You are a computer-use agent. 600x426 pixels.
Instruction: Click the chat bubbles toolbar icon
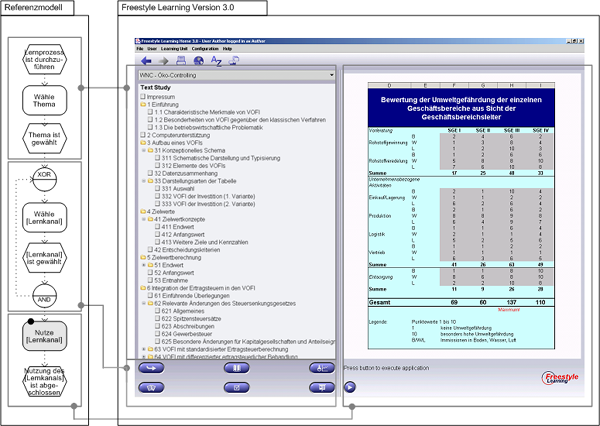click(234, 60)
